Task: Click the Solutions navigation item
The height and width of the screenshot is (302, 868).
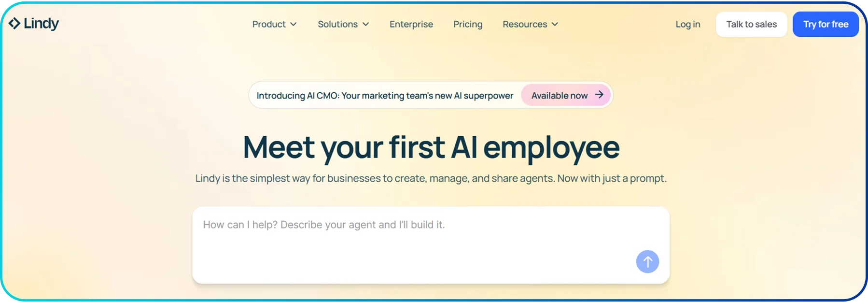Action: point(338,24)
